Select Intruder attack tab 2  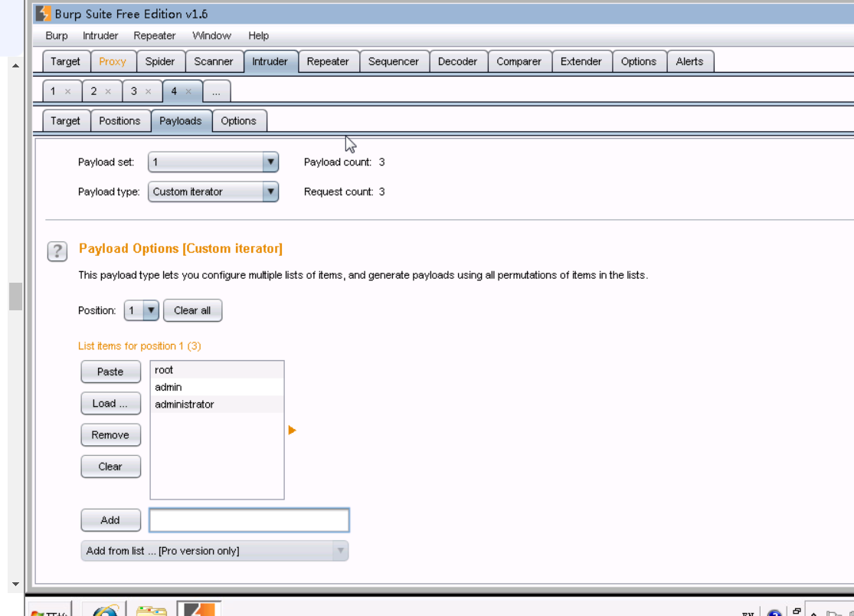click(93, 91)
